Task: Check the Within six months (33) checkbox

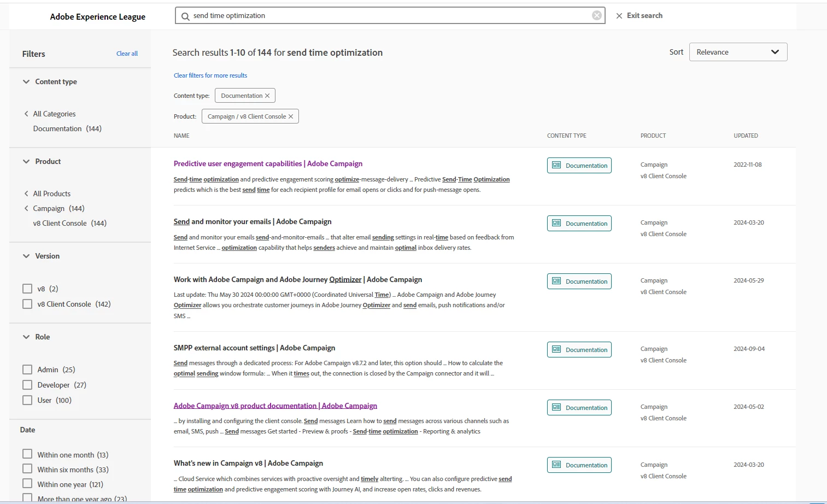Action: 27,469
